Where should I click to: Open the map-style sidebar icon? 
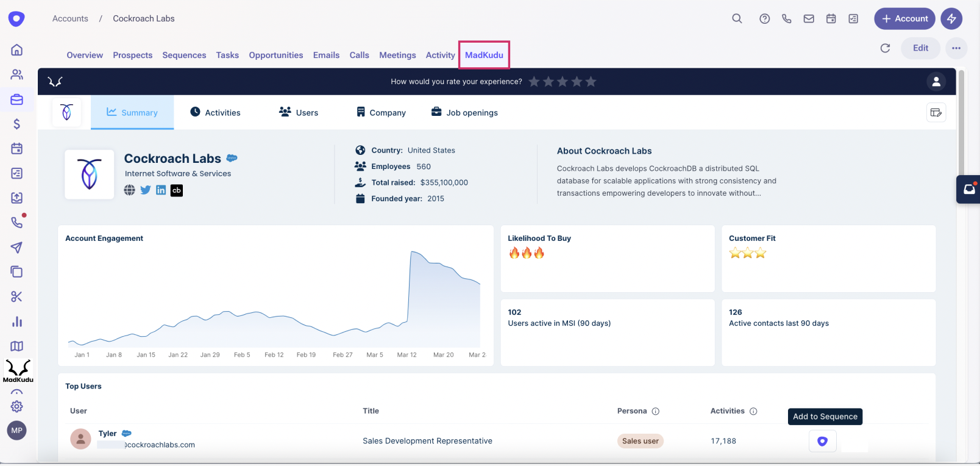(x=17, y=346)
